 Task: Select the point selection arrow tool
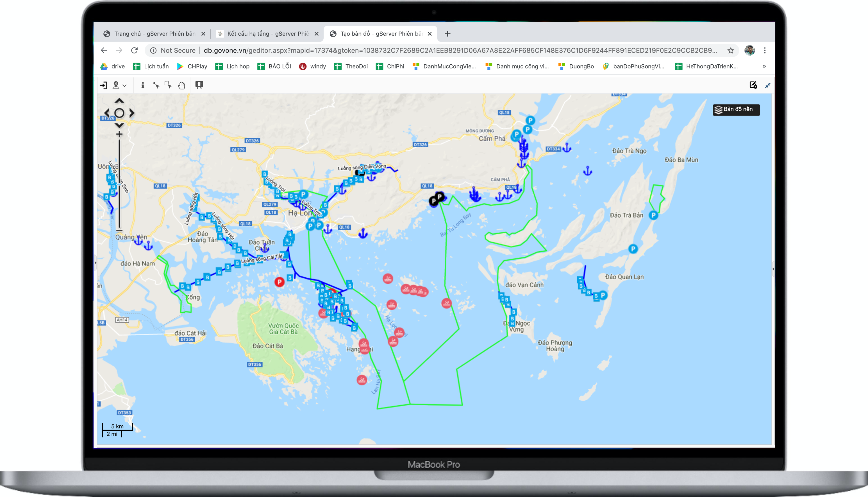point(156,85)
